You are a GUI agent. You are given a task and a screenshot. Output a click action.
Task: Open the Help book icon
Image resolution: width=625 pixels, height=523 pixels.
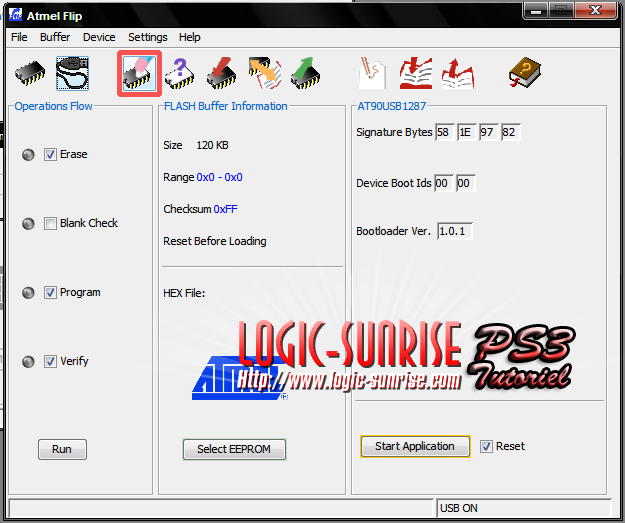point(525,73)
